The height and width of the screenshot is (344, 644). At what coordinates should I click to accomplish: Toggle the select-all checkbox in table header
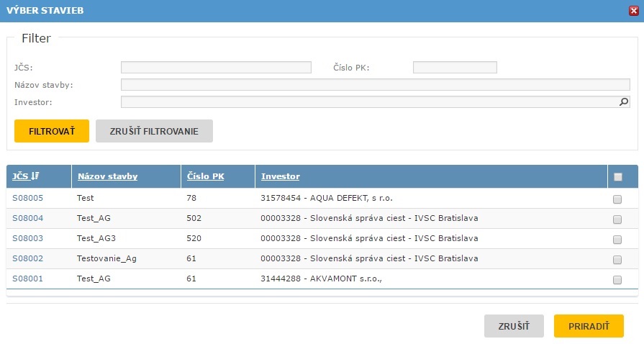coord(617,177)
